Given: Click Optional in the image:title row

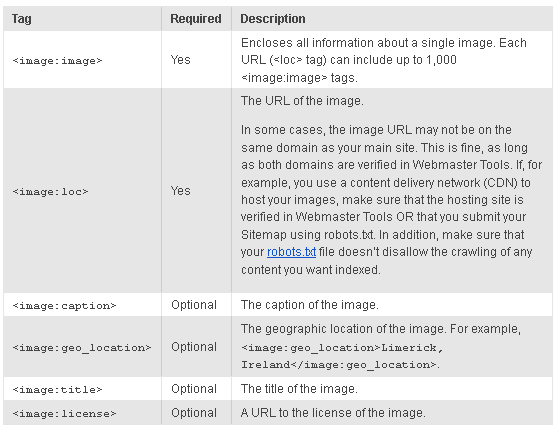Looking at the screenshot, I should (x=194, y=389).
